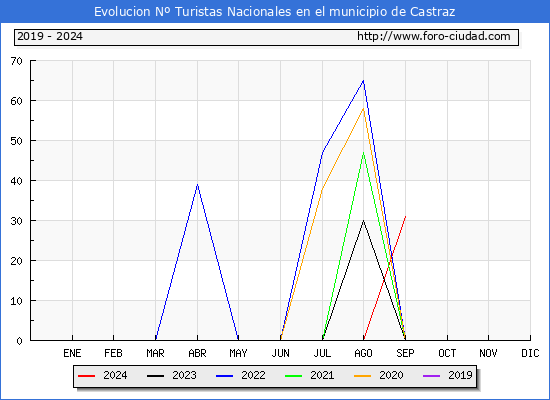This screenshot has width=550, height=400.
Task: Click the red 2024 endpoint at September
Action: pyautogui.click(x=405, y=216)
